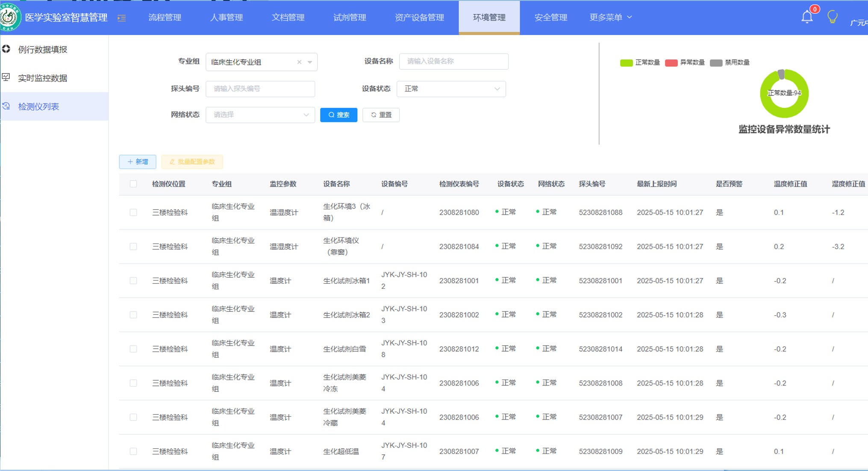
Task: Collapse sidebar using hamburger menu icon
Action: pyautogui.click(x=122, y=18)
